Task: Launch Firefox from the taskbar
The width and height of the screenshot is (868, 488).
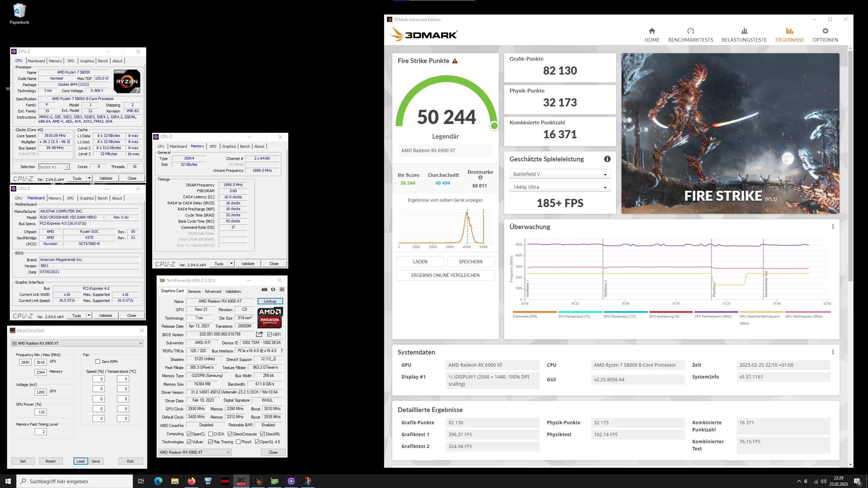Action: (x=191, y=481)
